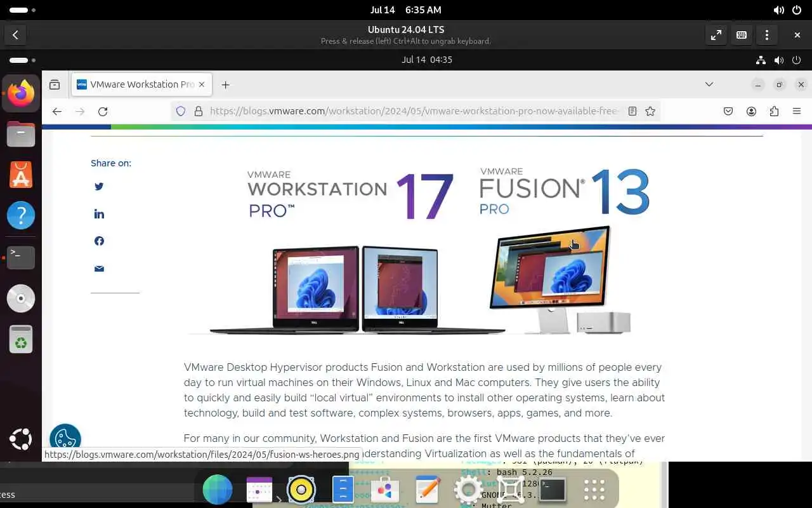Open the globe web browser in host dash
Viewport: 812px width, 508px height.
(218, 490)
